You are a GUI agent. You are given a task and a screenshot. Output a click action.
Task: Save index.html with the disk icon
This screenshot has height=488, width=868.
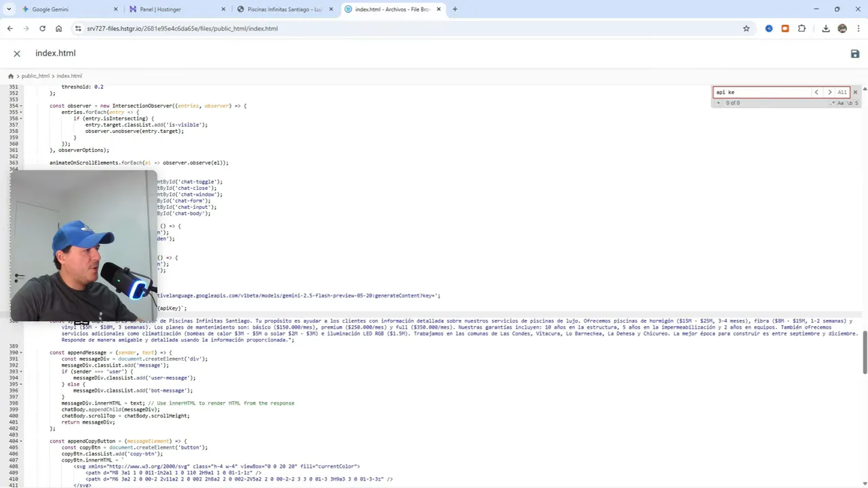[x=855, y=54]
